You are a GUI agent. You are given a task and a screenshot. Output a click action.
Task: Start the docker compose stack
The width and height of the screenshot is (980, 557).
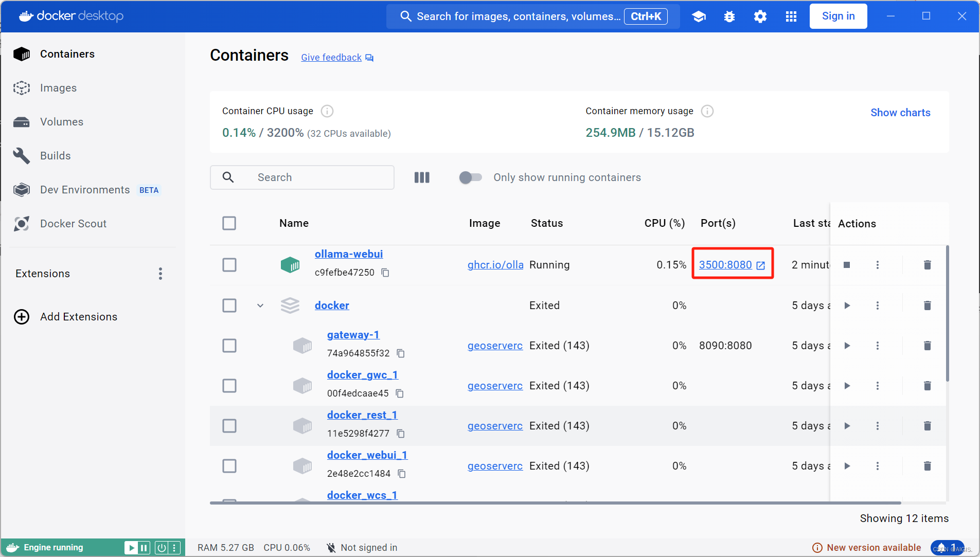847,306
